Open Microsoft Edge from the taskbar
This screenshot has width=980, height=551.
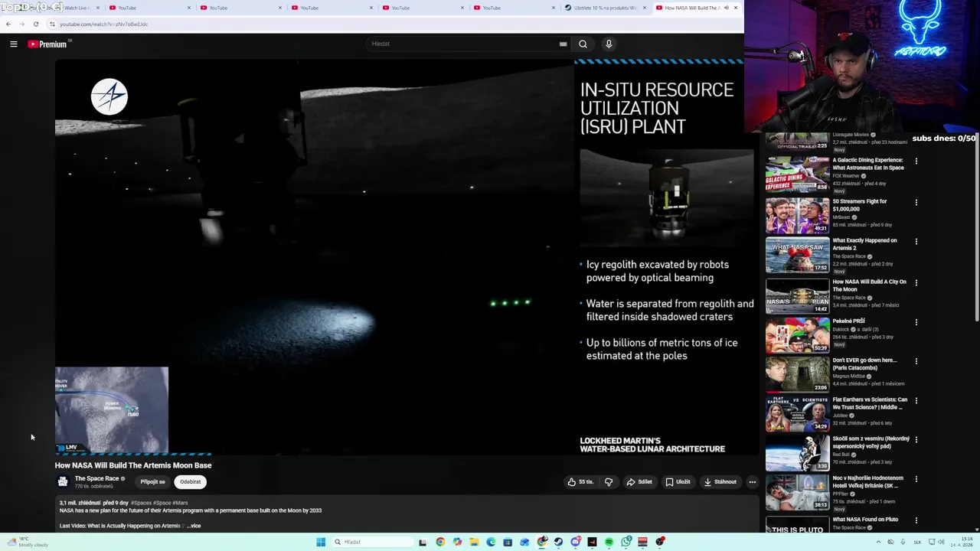click(x=491, y=542)
